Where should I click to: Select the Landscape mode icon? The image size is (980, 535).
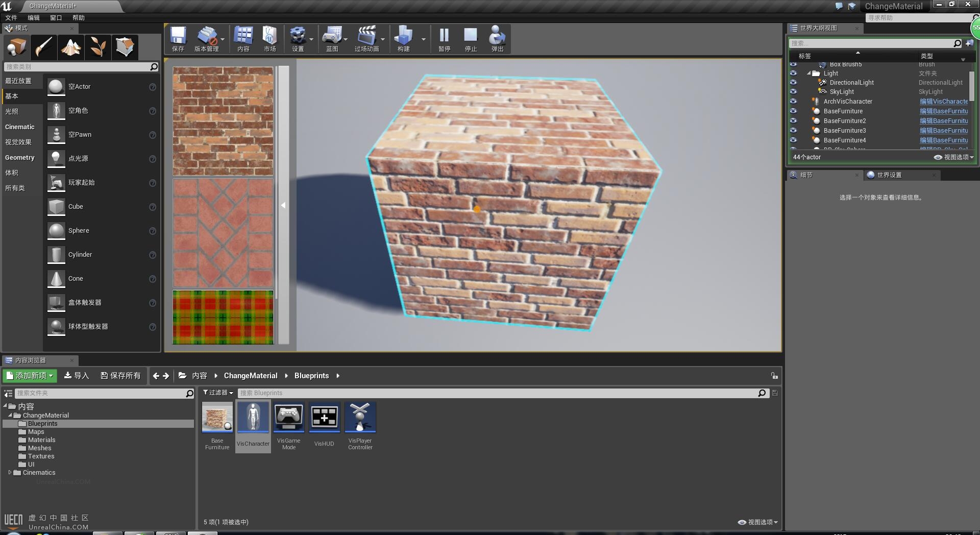(x=71, y=47)
